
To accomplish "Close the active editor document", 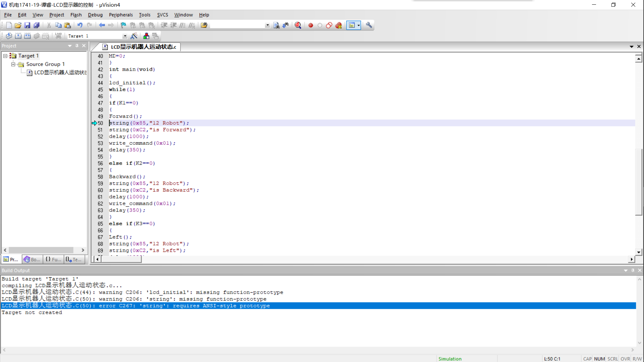I will click(x=639, y=47).
